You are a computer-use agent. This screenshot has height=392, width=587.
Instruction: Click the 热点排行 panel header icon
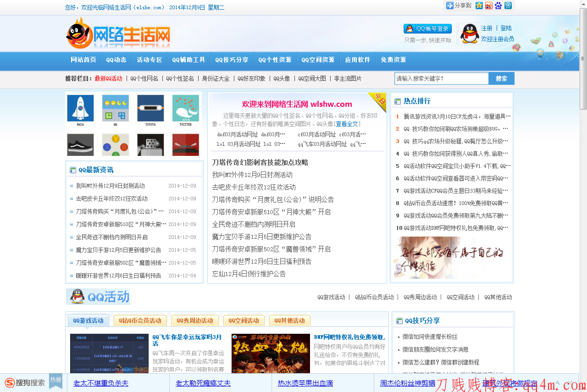pos(398,101)
